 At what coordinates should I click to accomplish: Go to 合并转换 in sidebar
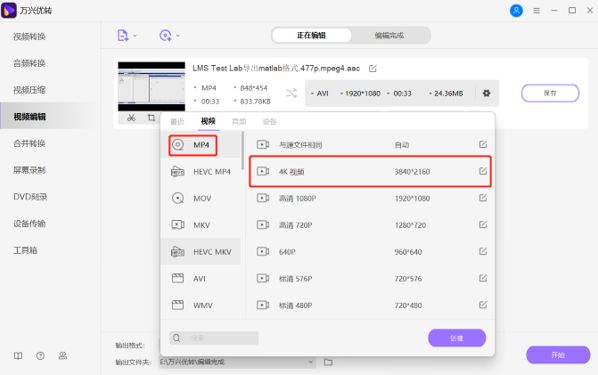[29, 143]
